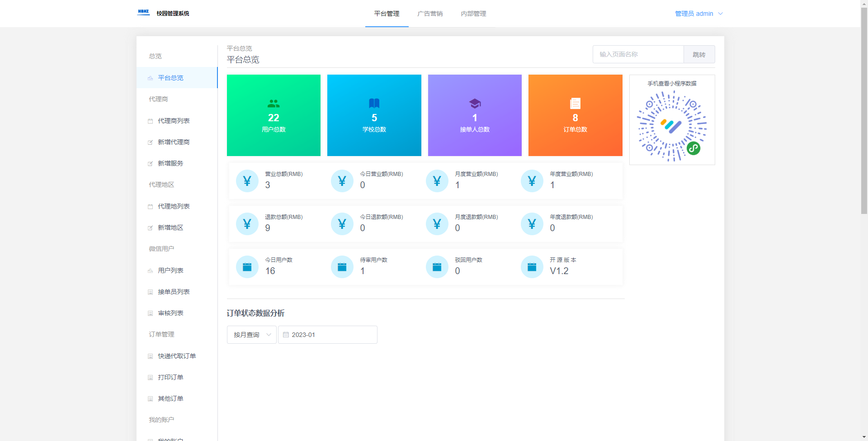Click the yen icon beside 今日退款额(RMB)

[x=342, y=224]
